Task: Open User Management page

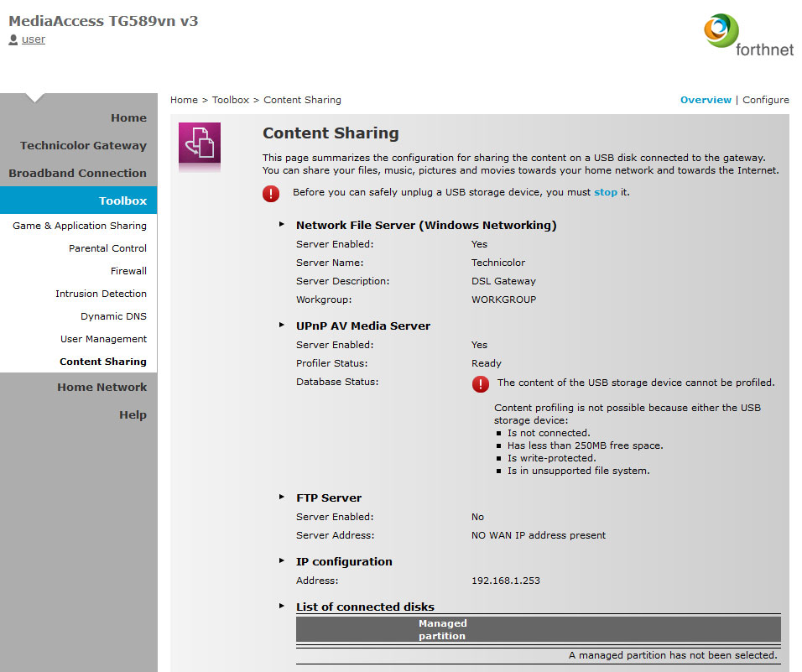Action: click(103, 339)
